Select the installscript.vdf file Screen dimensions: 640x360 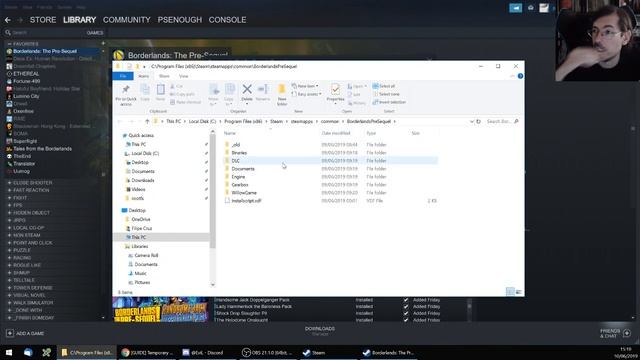(331, 201)
